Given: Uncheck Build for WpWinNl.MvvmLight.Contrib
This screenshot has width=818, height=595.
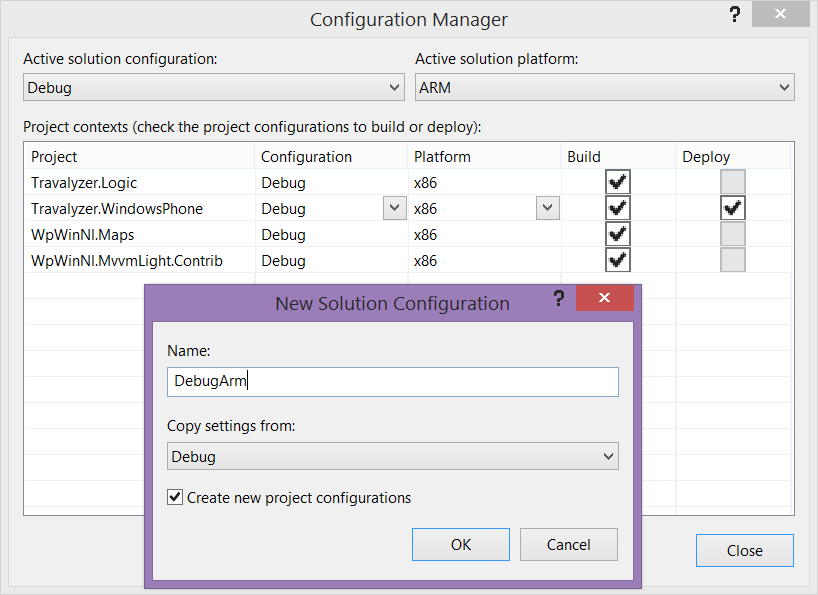Looking at the screenshot, I should 618,260.
